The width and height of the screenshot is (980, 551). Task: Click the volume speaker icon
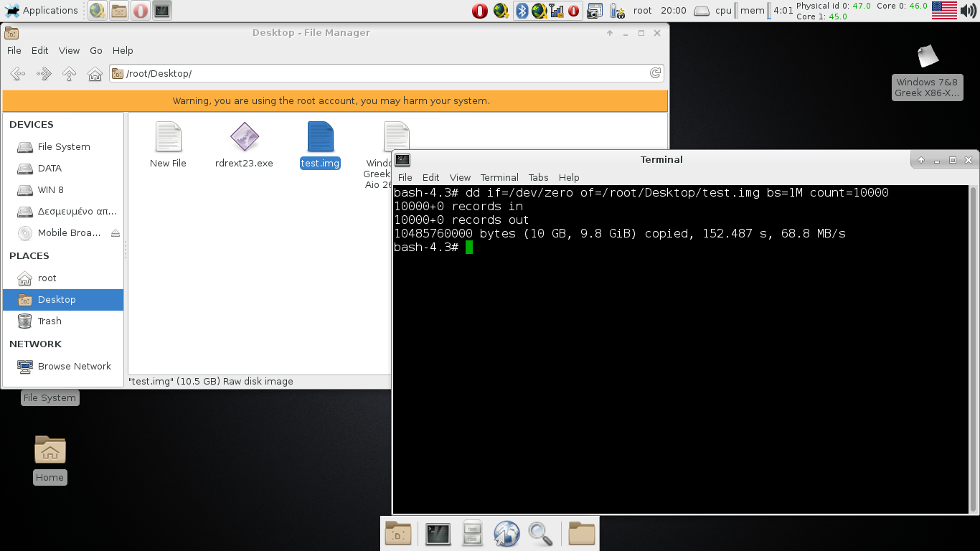(969, 10)
